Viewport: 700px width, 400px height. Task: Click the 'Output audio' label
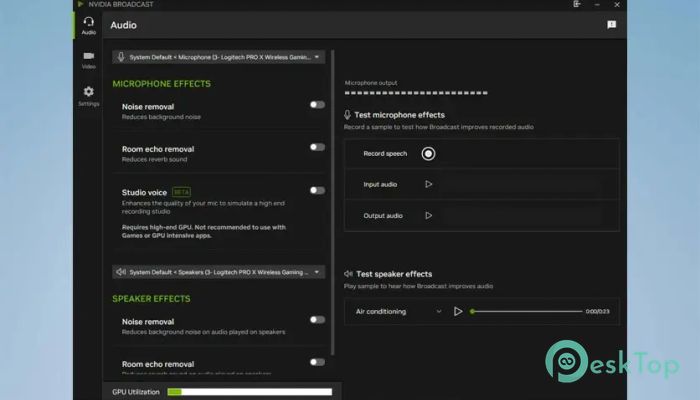[x=383, y=216]
